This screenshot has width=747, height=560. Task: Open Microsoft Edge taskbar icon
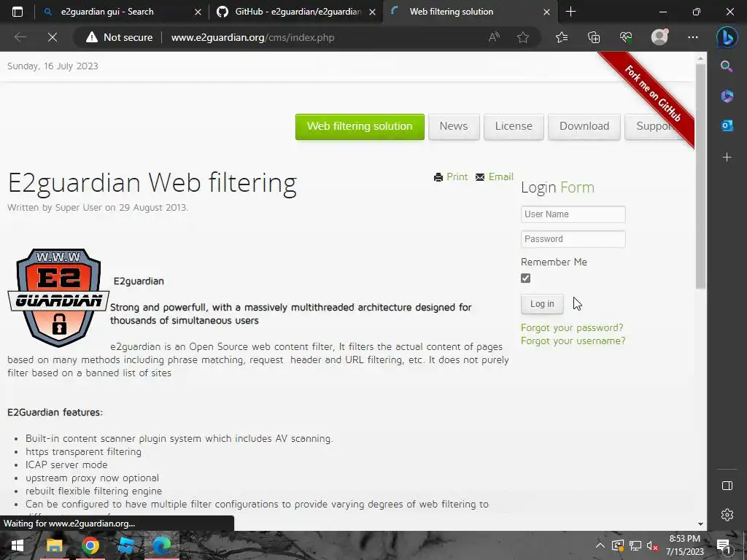[x=161, y=545]
